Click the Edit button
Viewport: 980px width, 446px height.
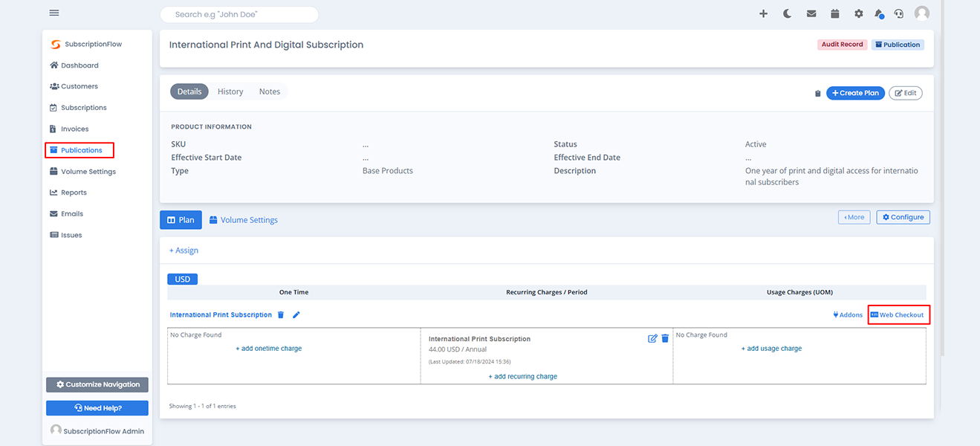click(906, 93)
